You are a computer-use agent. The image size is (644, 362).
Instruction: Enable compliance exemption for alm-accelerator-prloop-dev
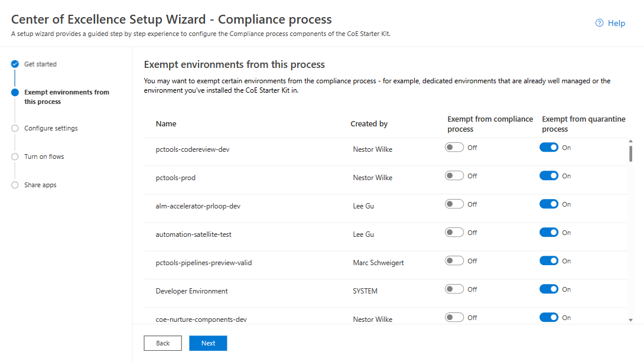tap(454, 204)
